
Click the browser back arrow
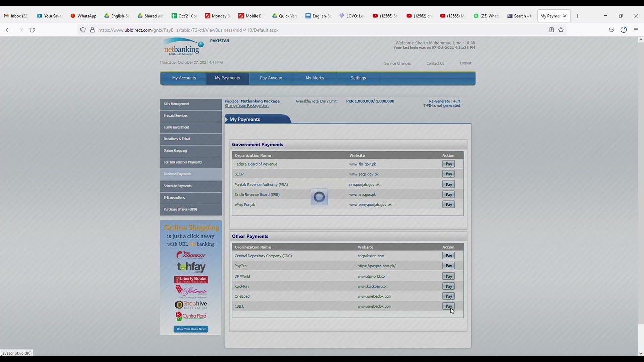click(8, 30)
